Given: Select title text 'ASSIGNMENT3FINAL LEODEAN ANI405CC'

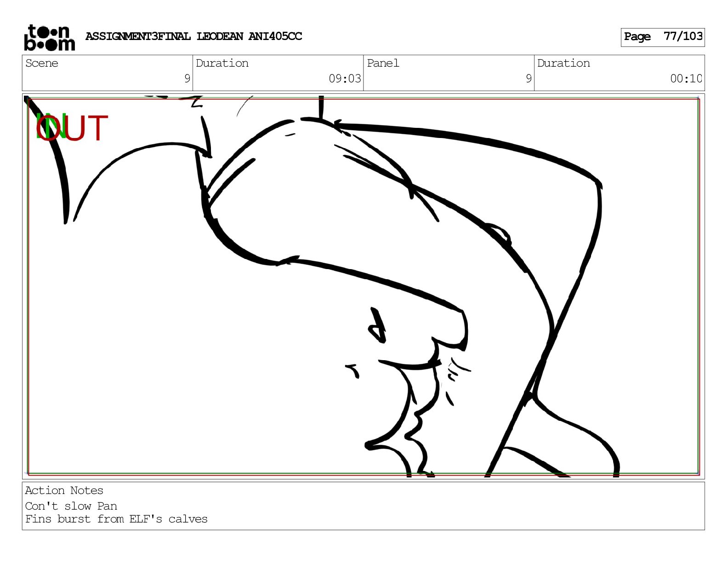Looking at the screenshot, I should pos(193,36).
